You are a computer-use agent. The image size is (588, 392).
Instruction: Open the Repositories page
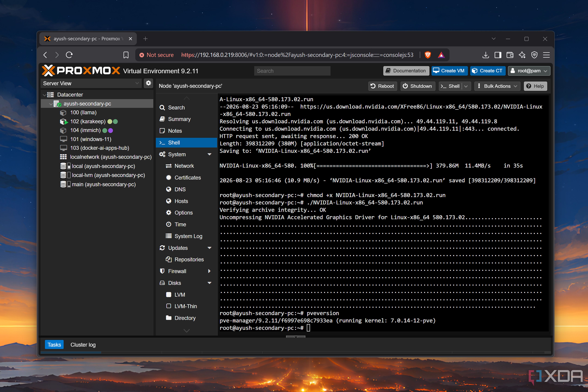(186, 260)
